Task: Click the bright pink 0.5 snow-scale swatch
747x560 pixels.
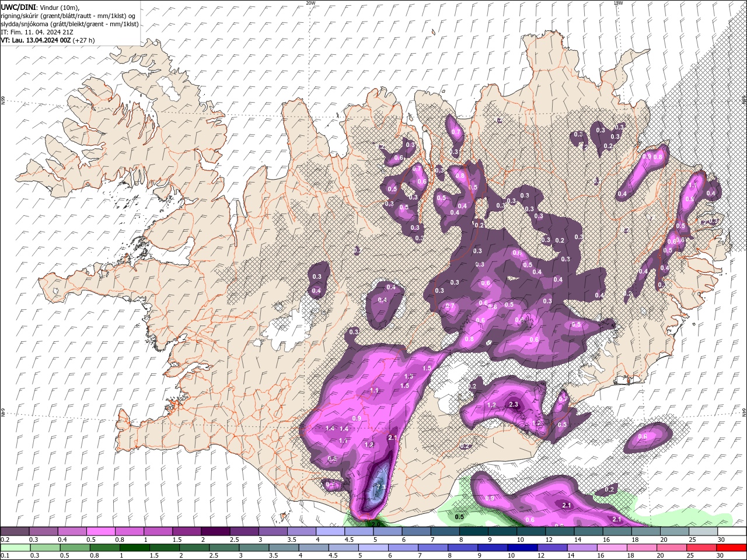Action: tap(100, 531)
